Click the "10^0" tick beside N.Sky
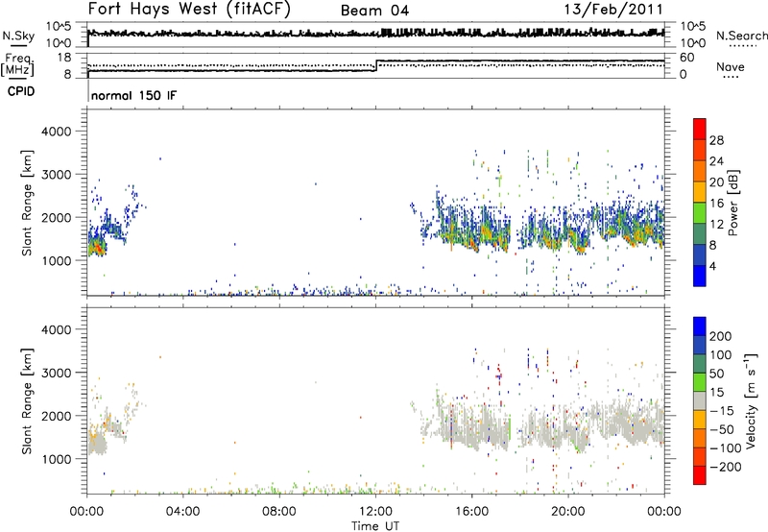Image resolution: width=768 pixels, height=532 pixels. coord(60,43)
